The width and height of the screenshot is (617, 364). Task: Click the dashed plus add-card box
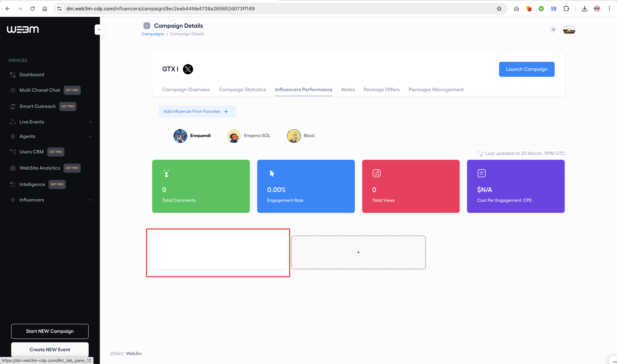tap(358, 252)
